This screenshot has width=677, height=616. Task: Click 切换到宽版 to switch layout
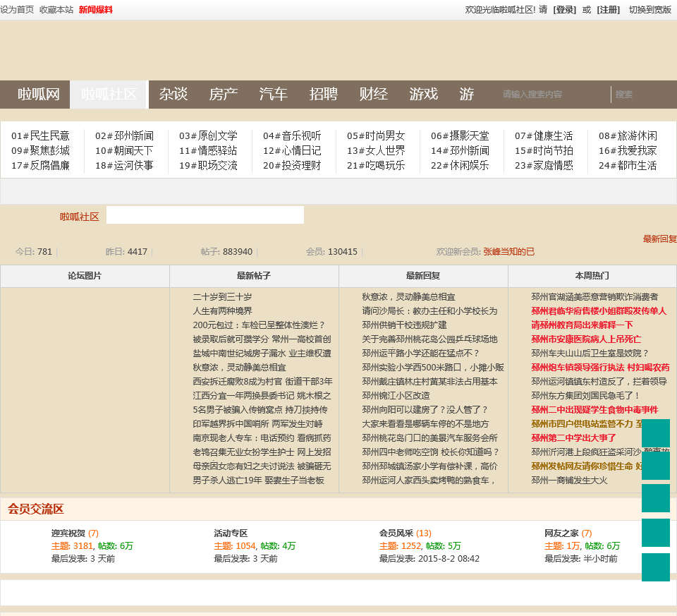[649, 10]
